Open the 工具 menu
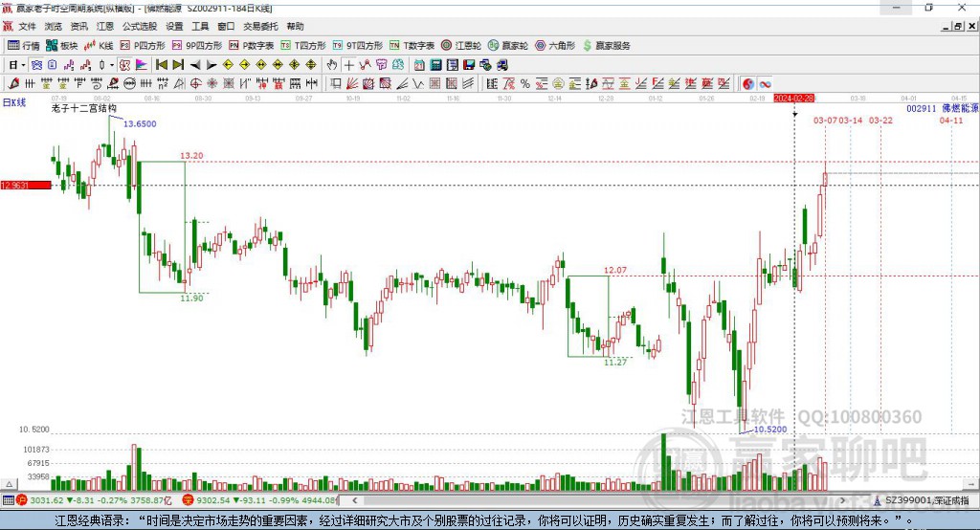Image resolution: width=980 pixels, height=530 pixels. (x=200, y=26)
